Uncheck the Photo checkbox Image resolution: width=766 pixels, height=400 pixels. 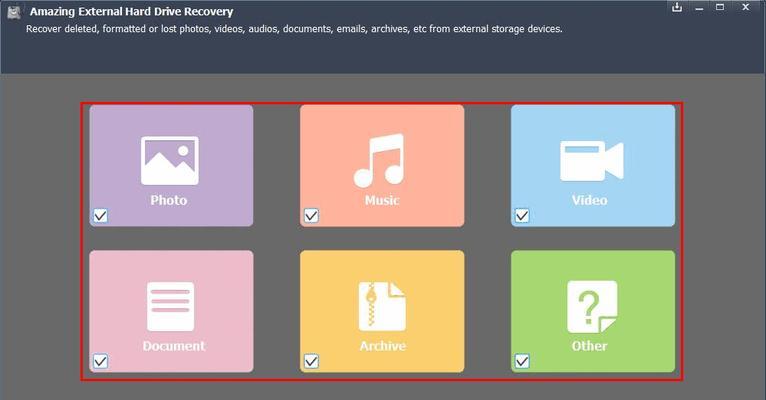(x=100, y=215)
